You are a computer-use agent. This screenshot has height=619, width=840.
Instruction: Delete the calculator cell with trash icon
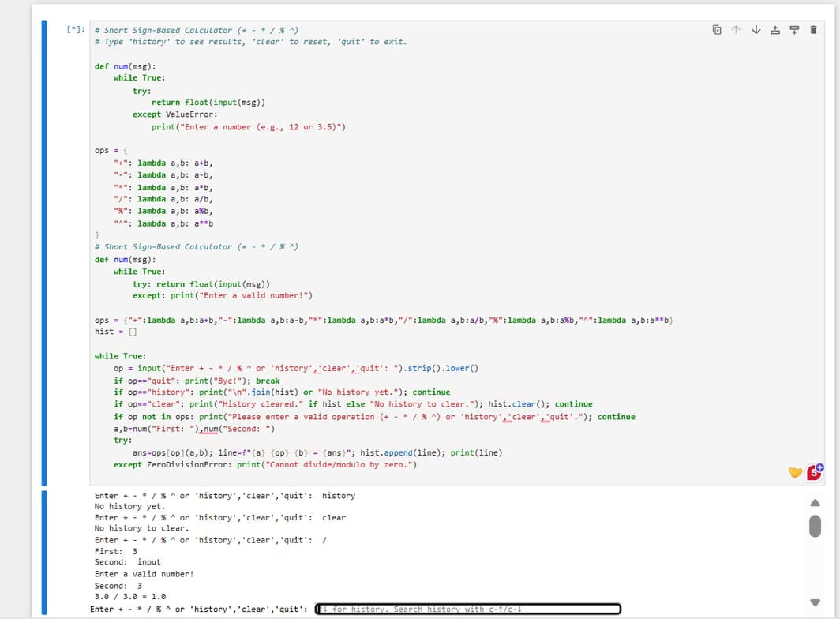813,29
